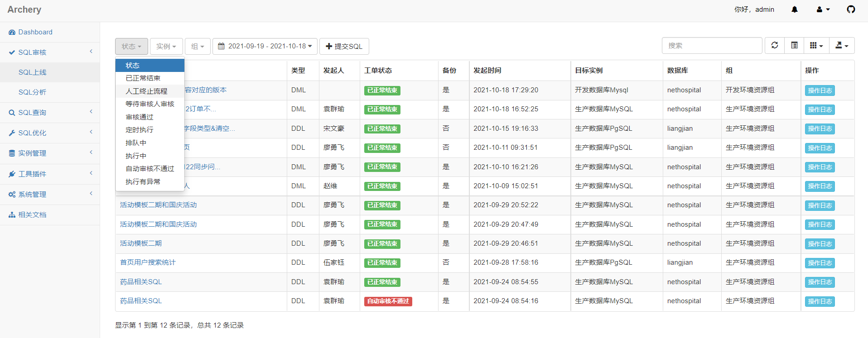The width and height of the screenshot is (868, 338).
Task: Open the date range picker dropdown
Action: click(265, 46)
